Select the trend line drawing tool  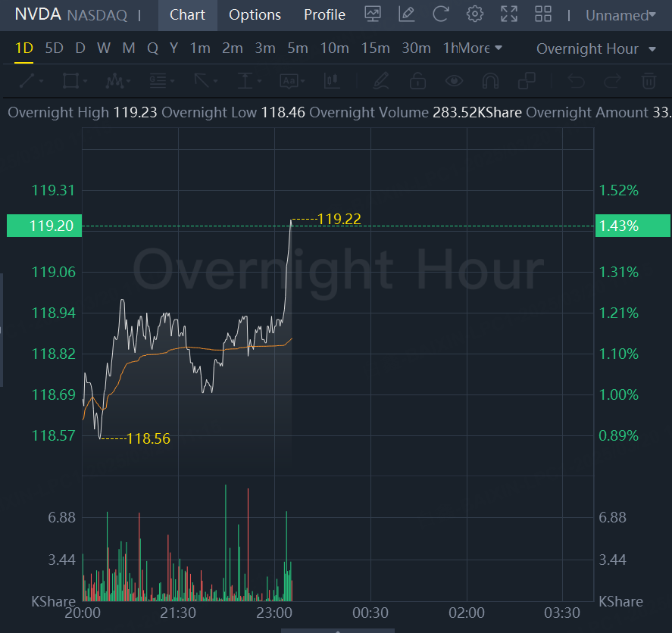pos(27,80)
